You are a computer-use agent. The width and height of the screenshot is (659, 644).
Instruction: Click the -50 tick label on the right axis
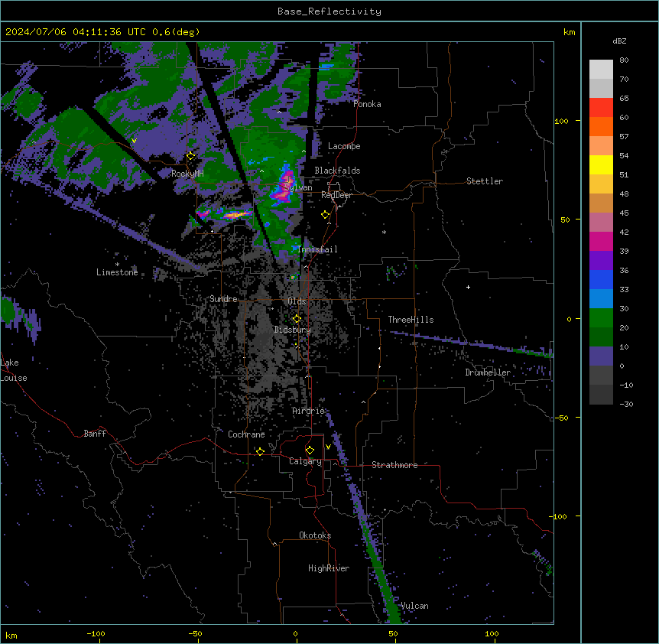click(x=561, y=418)
